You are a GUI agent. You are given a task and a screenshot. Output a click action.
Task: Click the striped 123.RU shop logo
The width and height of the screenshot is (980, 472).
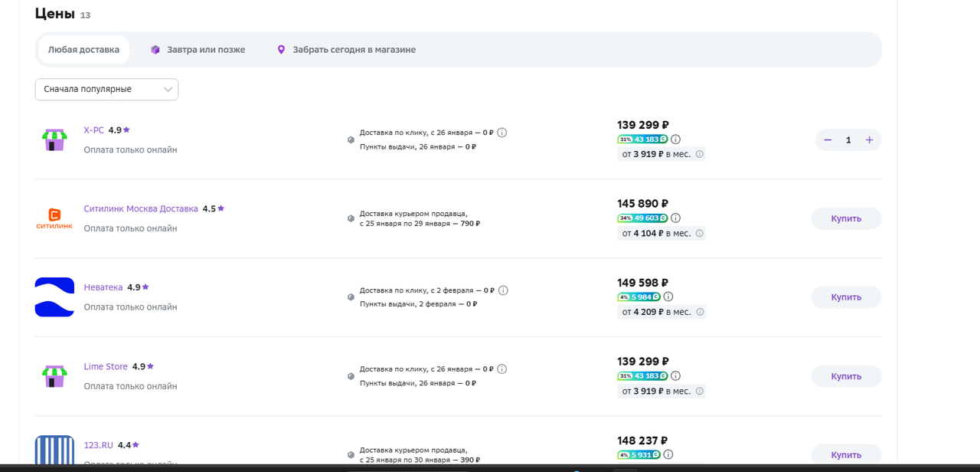point(54,451)
